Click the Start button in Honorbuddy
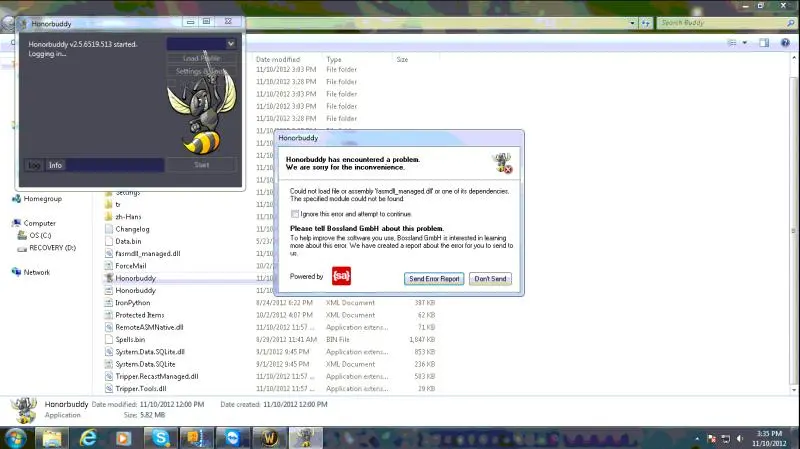This screenshot has height=449, width=800. click(x=202, y=165)
